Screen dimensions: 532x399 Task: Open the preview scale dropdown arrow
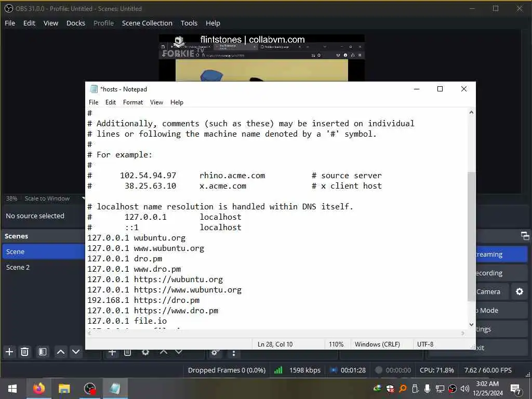[x=84, y=198]
